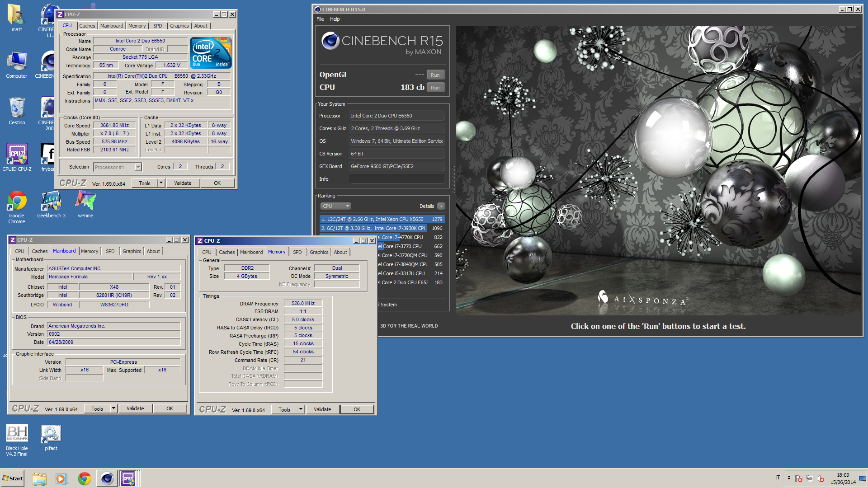Screen dimensions: 868x488
Task: Open Tools dropdown arrow in Memory CPU-Z
Action: (x=301, y=409)
